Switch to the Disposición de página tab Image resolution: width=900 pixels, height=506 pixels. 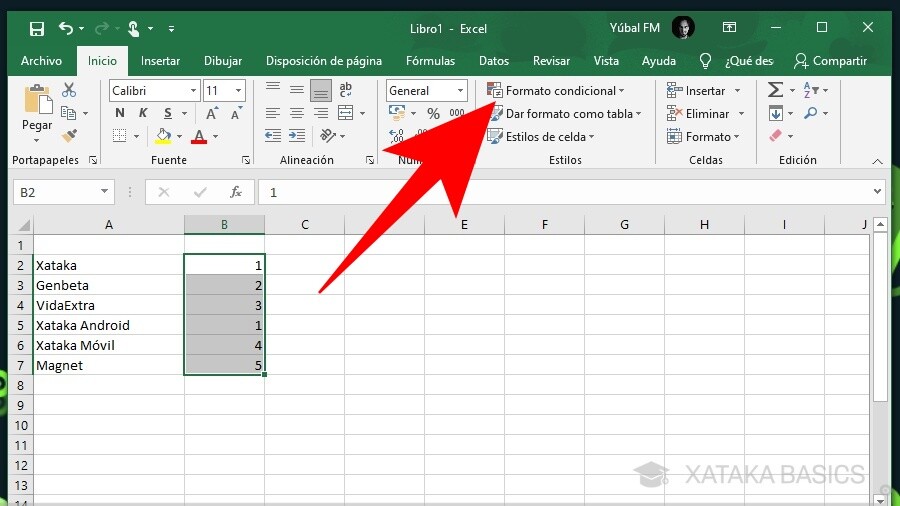(324, 61)
